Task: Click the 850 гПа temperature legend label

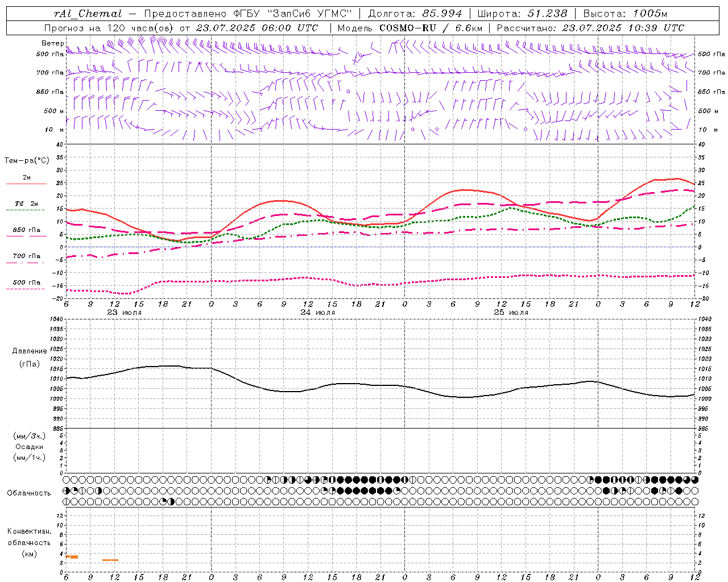Action: 26,230
